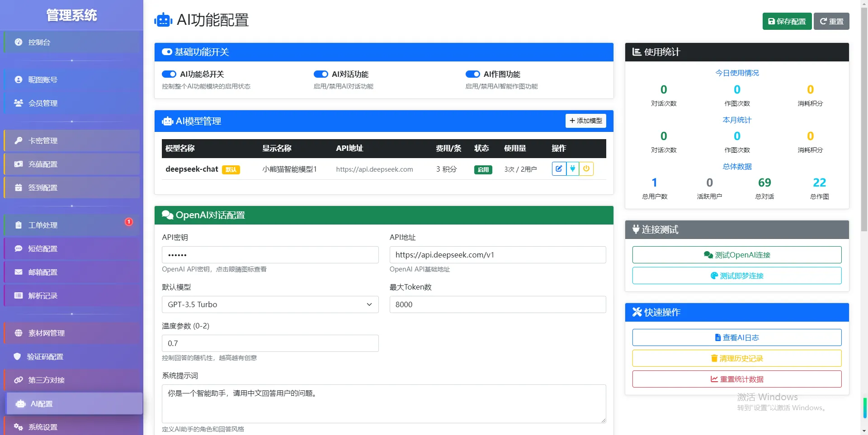
Task: Click the robot icon next to AI功能配置 title
Action: tap(163, 20)
